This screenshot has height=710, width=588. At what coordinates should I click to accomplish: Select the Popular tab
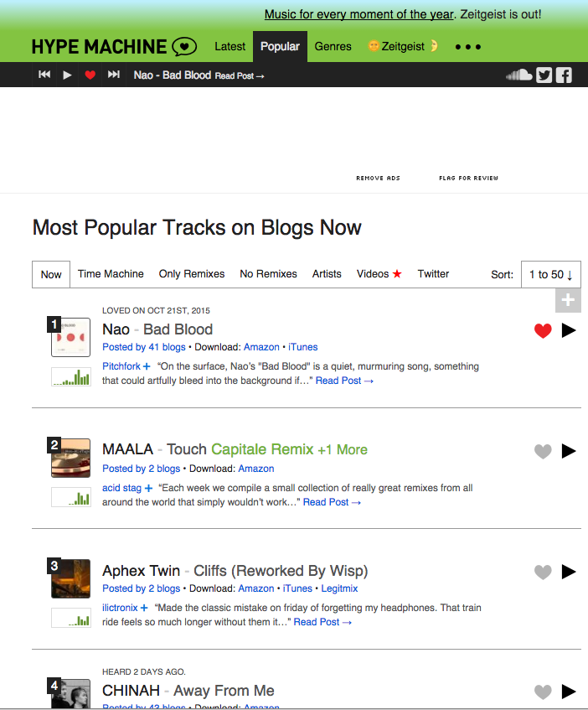tap(280, 47)
